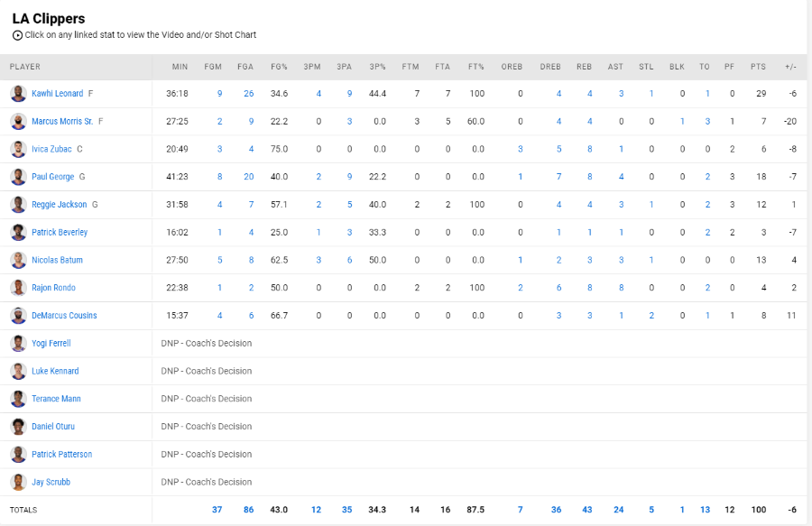
Task: Click Patrick Beverley's headshot avatar
Action: click(x=18, y=233)
